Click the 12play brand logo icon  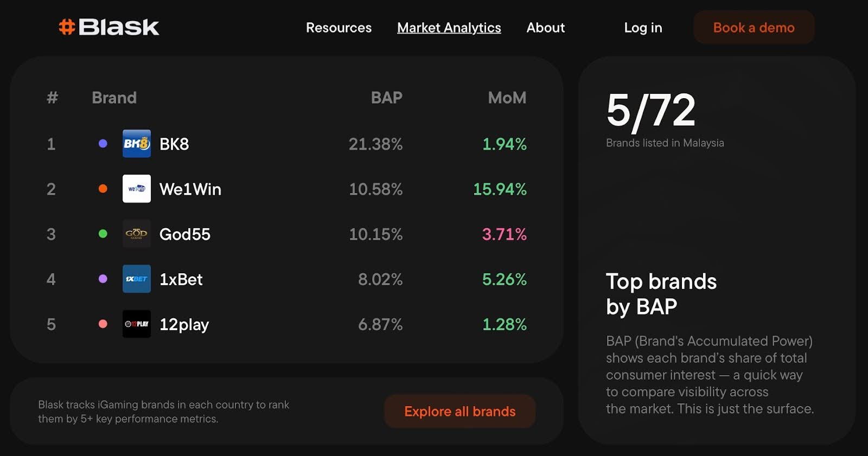point(137,324)
